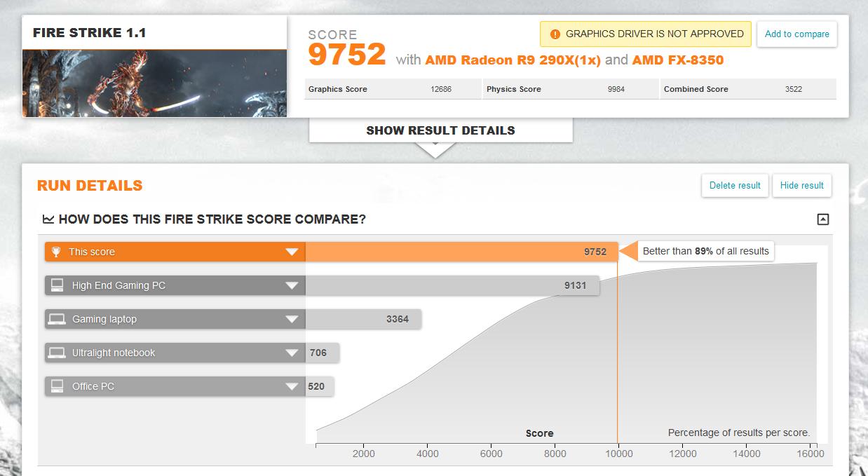Click the desktop icon beside High End Gaming PC
This screenshot has width=868, height=476.
tap(56, 285)
